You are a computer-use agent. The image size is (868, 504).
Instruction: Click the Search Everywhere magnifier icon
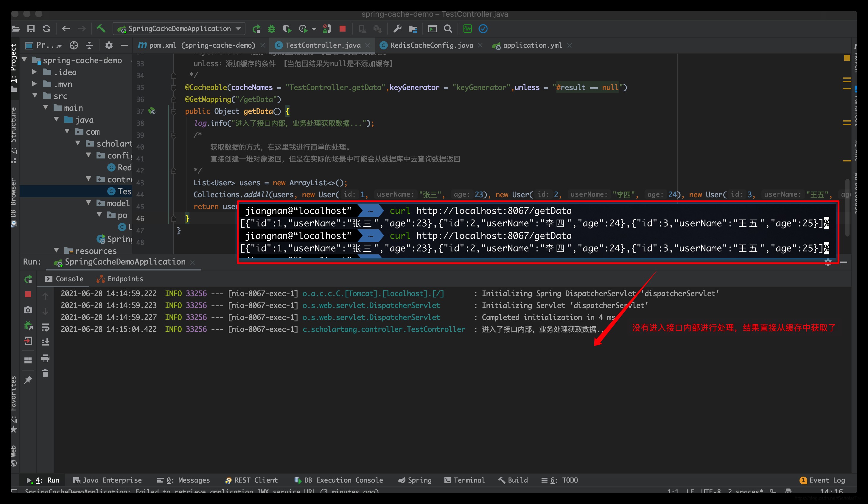pos(448,29)
